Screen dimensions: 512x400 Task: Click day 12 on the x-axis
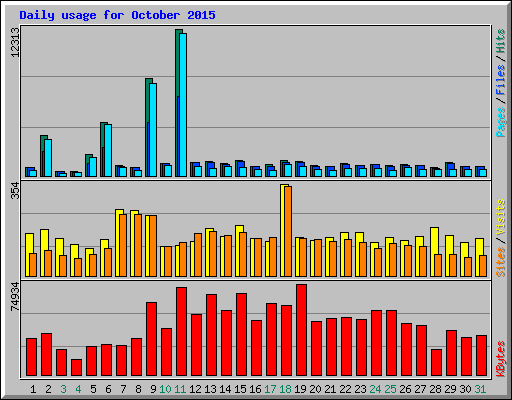point(195,389)
